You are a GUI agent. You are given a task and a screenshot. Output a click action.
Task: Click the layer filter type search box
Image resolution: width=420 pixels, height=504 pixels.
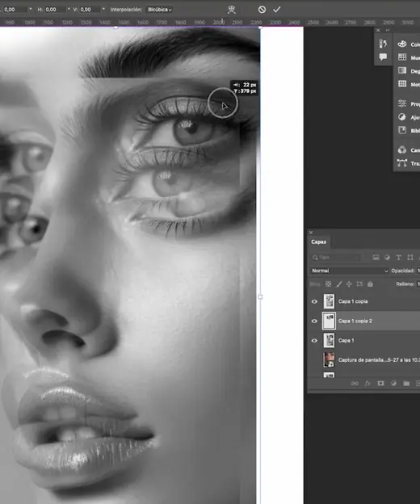coord(336,258)
